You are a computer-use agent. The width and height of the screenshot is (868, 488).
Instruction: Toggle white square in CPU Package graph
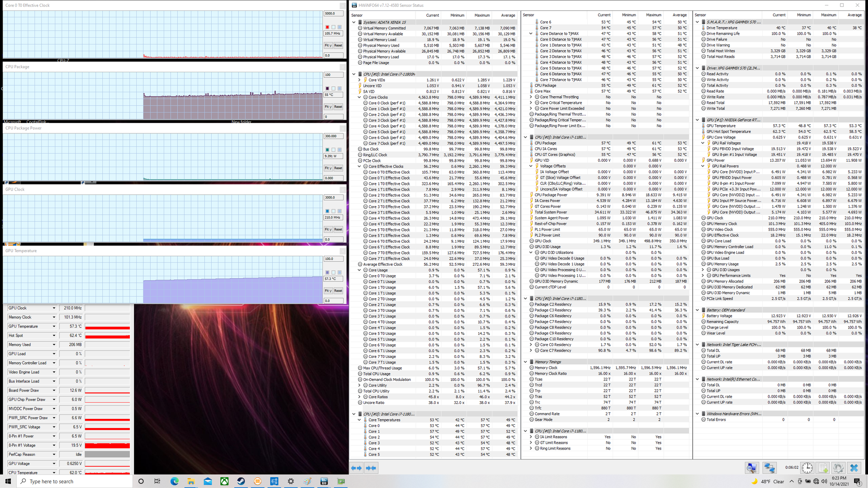(334, 89)
